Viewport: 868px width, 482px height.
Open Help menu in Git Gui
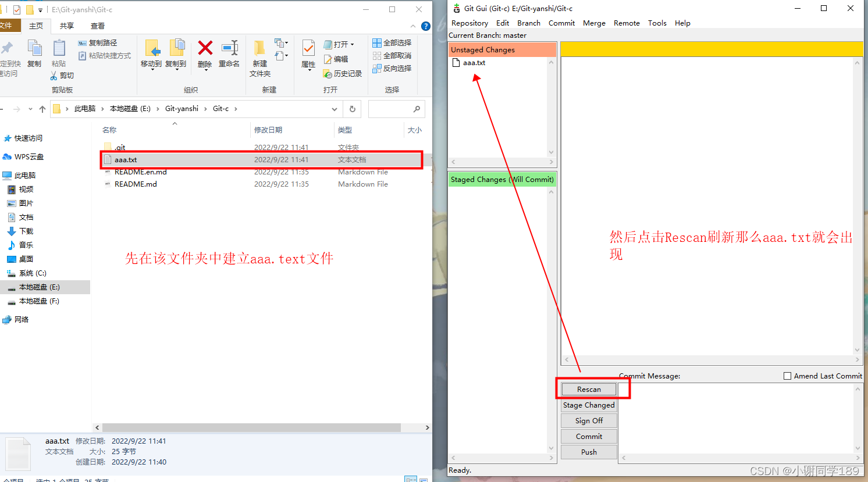click(x=682, y=23)
